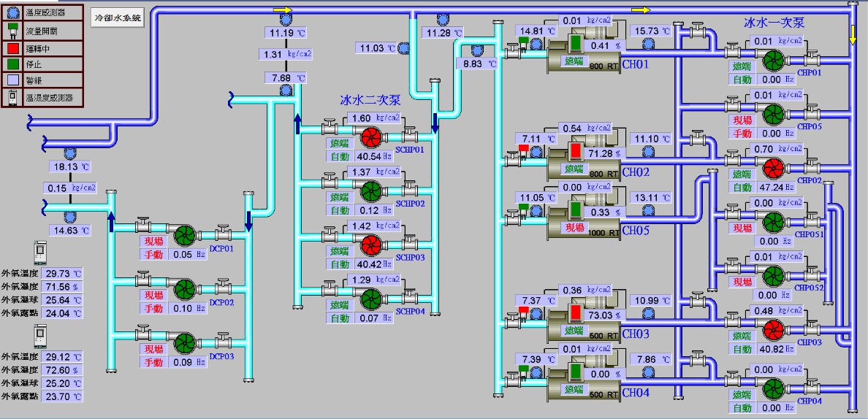
Task: Click the CH03 chiller red status indicator
Action: pos(576,312)
